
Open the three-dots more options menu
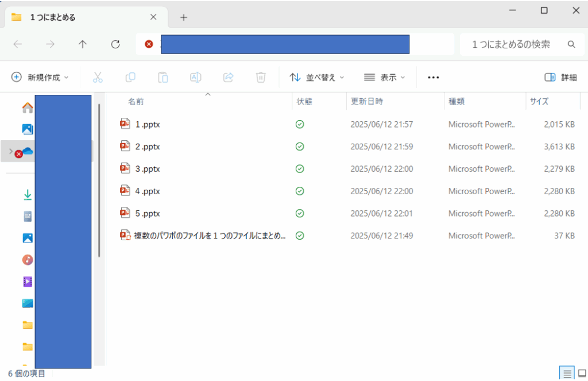[434, 77]
